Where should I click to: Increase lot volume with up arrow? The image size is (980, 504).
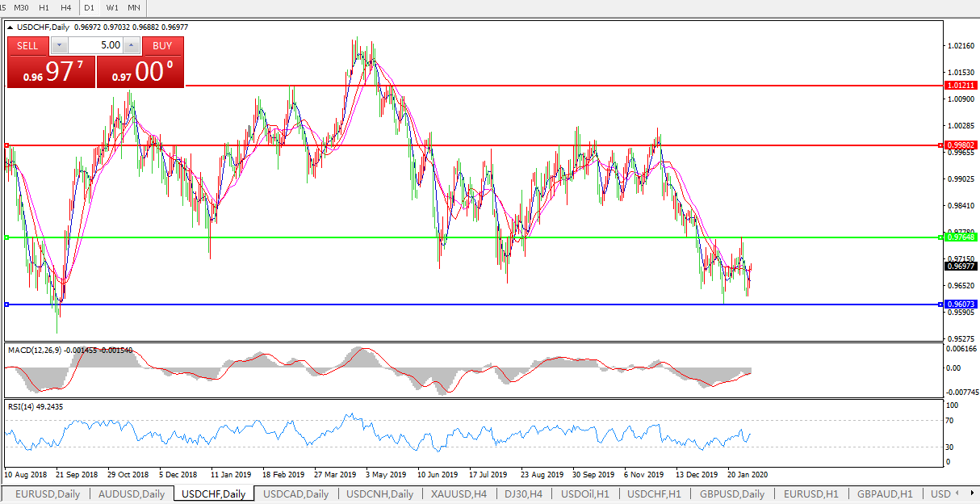132,46
